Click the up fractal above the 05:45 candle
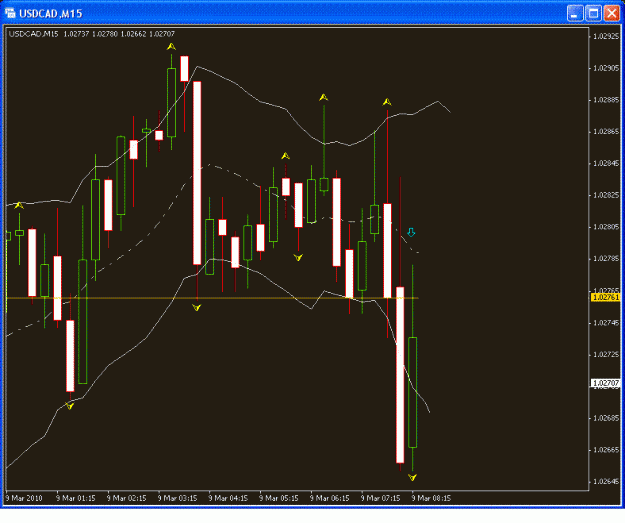 click(285, 156)
